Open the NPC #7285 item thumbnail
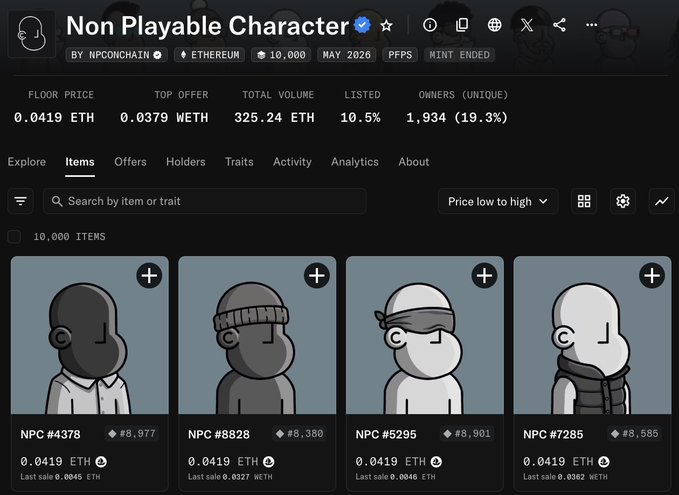 click(x=592, y=335)
